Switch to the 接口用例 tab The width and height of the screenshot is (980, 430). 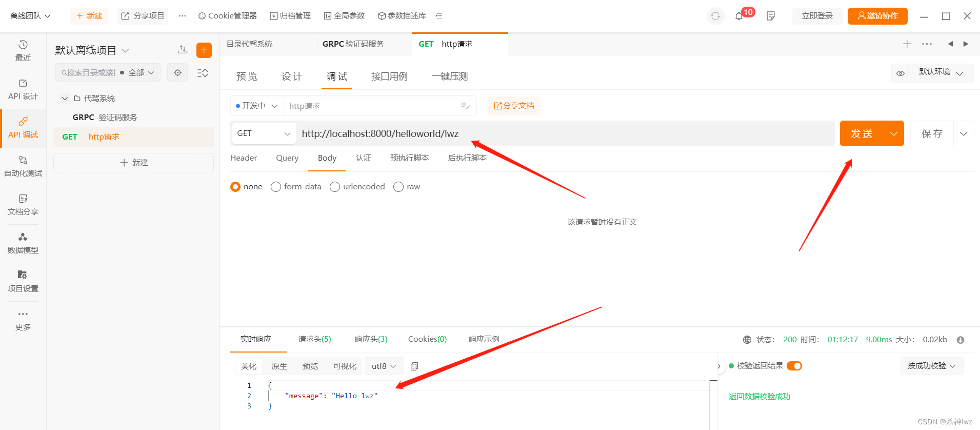[x=389, y=76]
